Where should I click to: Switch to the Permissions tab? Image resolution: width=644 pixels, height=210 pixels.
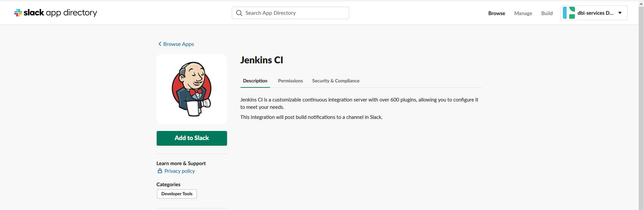(x=290, y=81)
